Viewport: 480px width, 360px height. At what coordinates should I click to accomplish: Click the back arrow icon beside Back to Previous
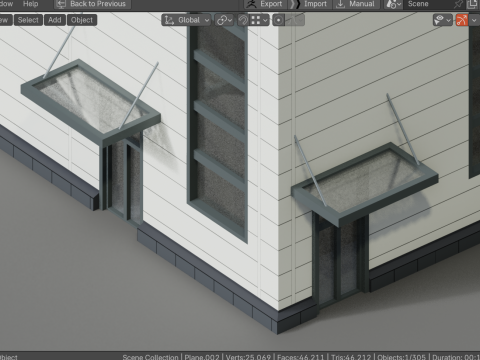pos(61,4)
